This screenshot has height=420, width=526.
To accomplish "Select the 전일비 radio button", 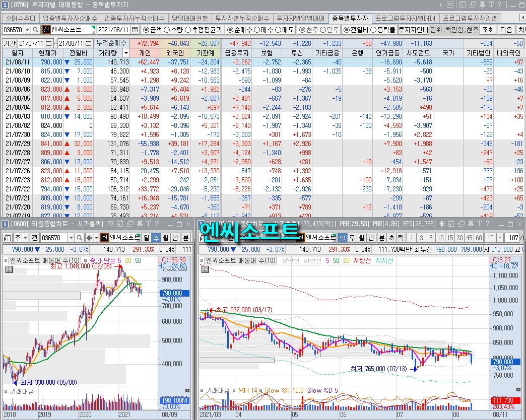I will tap(347, 30).
